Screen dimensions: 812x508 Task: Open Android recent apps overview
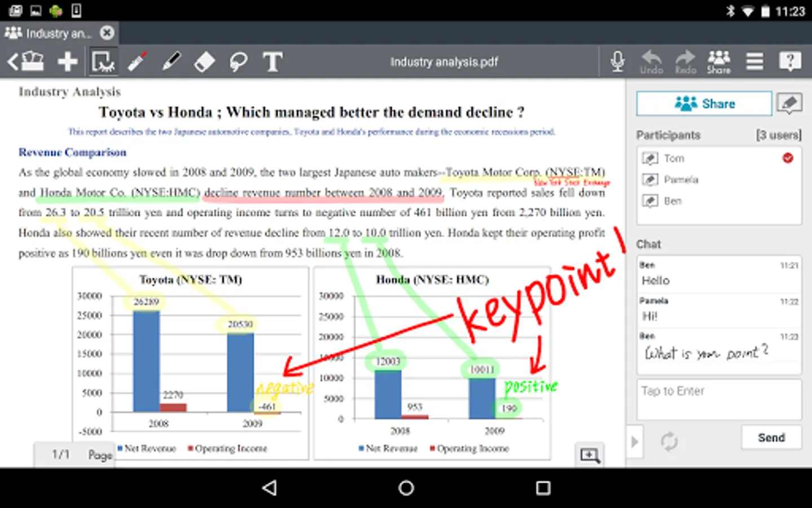[x=543, y=488]
